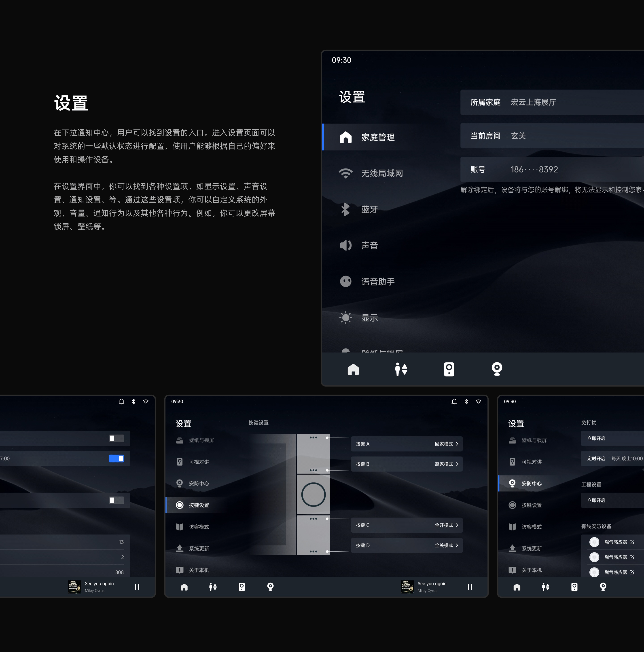The image size is (644, 652).
Task: Open the first 燃气感应器 external link icon
Action: [632, 542]
